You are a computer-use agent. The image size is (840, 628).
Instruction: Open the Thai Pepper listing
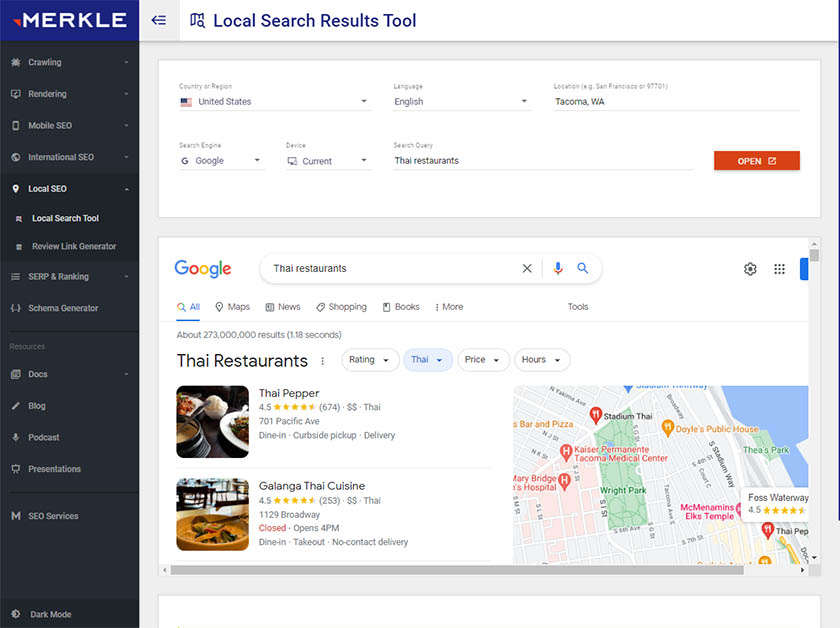(289, 393)
